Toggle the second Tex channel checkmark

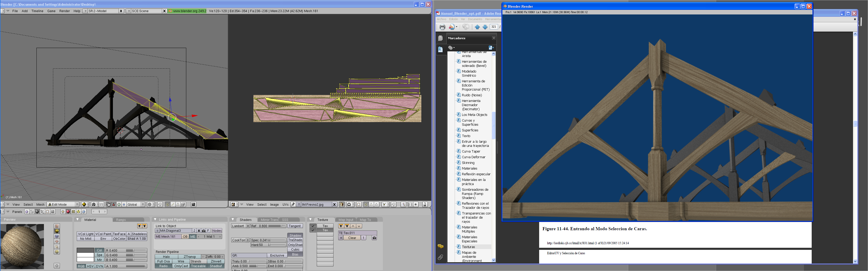313,230
